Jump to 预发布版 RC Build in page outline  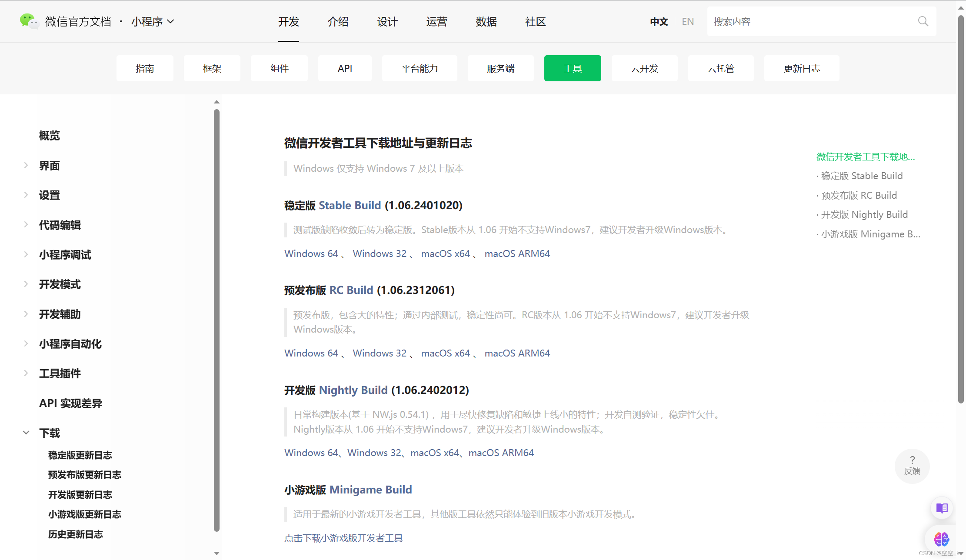[859, 195]
